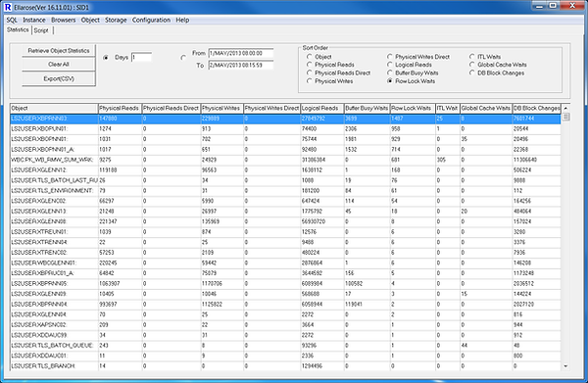Click the ITL Wait column header
The height and width of the screenshot is (383, 588).
click(x=448, y=109)
